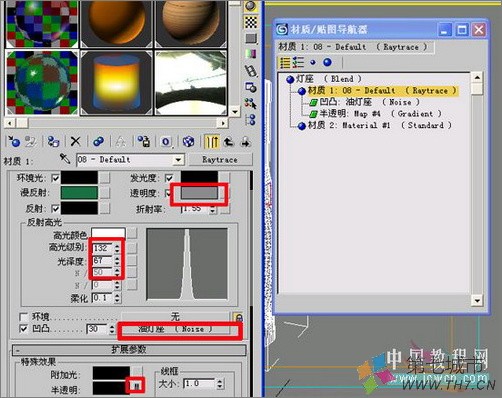Click the 高光级别 spinner arrows
Image resolution: width=502 pixels, height=398 pixels.
click(117, 248)
